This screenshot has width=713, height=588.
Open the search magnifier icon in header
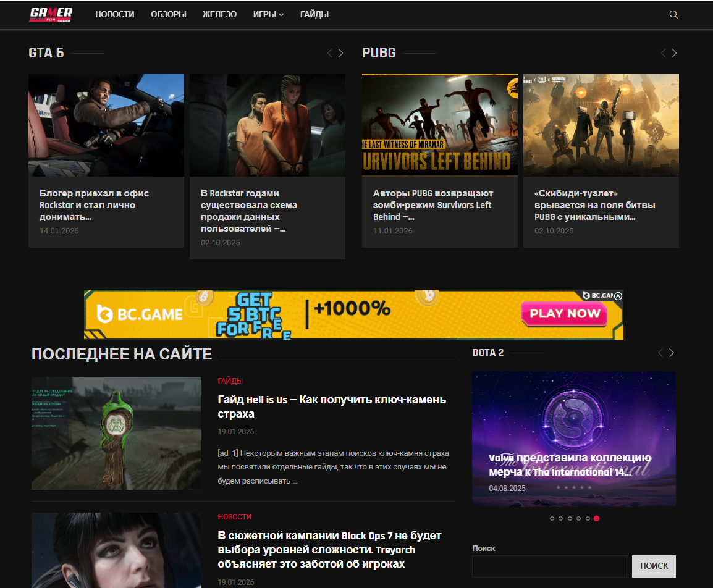[x=673, y=15]
